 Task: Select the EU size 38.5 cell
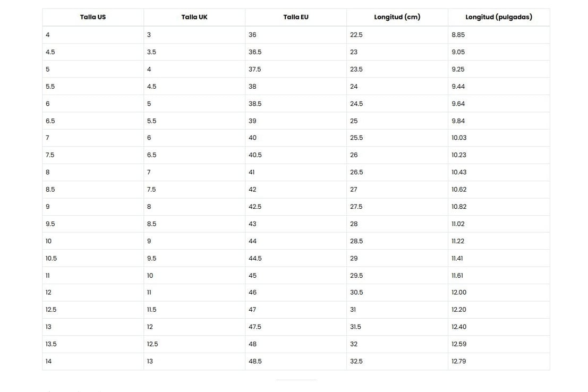[x=296, y=104]
